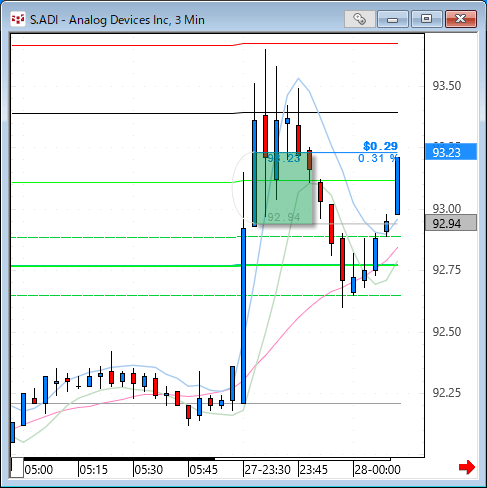Viewport: 487px width, 488px height.
Task: Click the 05:45 time axis label
Action: pyautogui.click(x=203, y=470)
